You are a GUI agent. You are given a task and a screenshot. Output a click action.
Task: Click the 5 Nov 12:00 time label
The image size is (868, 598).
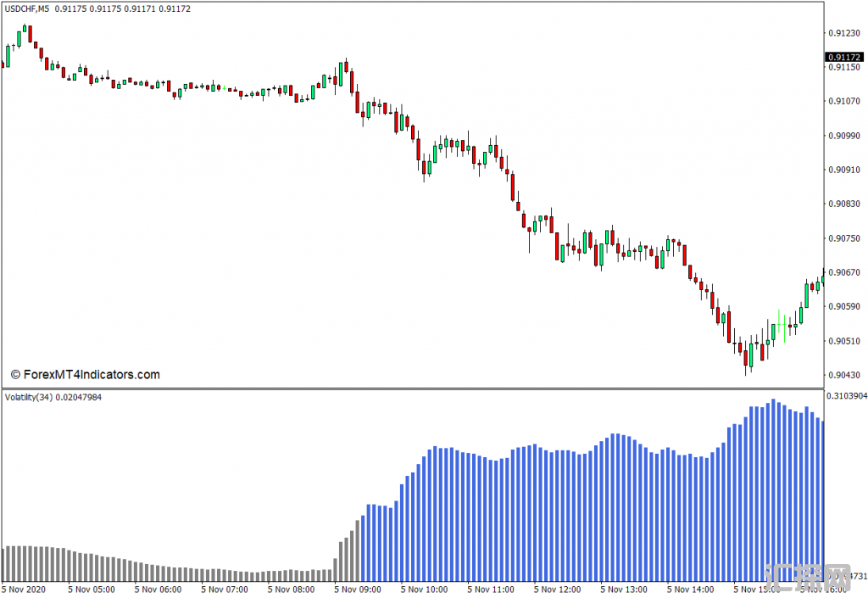click(558, 589)
